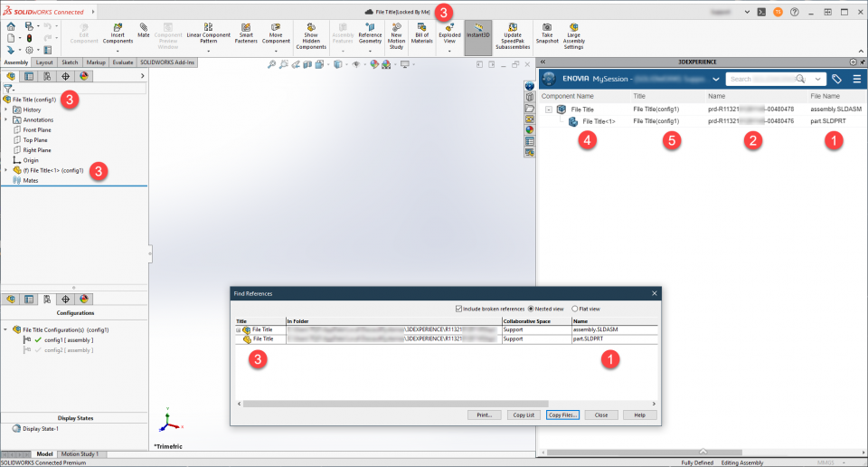This screenshot has width=868, height=467.
Task: Select the Insert Components tool
Action: pyautogui.click(x=118, y=33)
